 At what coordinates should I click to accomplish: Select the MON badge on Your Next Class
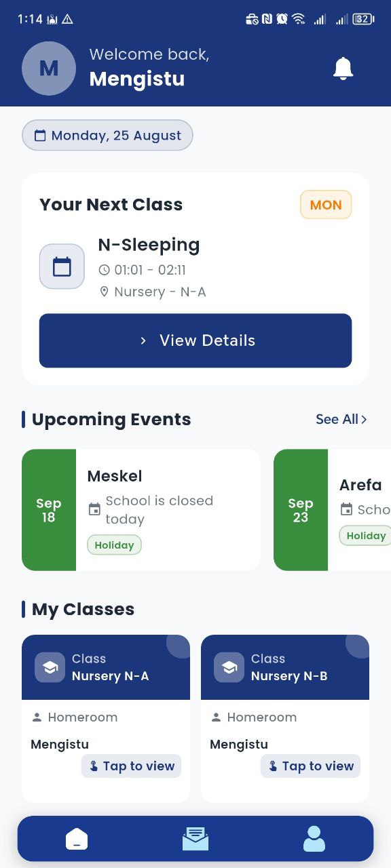[326, 204]
